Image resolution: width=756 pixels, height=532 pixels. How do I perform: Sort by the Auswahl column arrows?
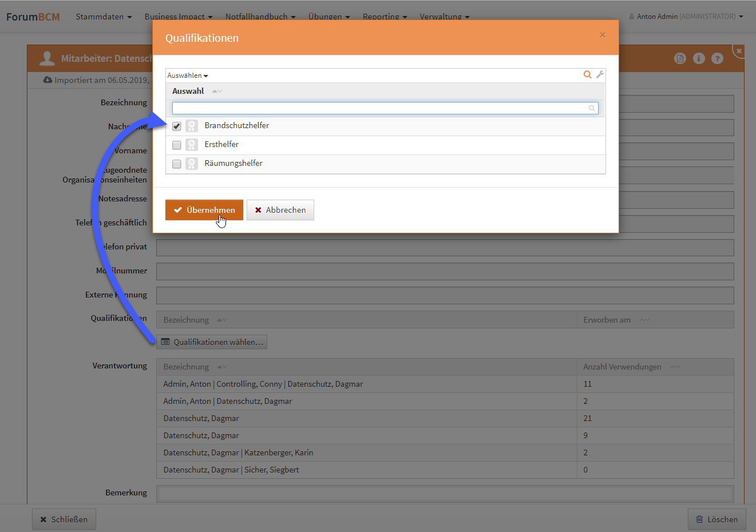[217, 92]
